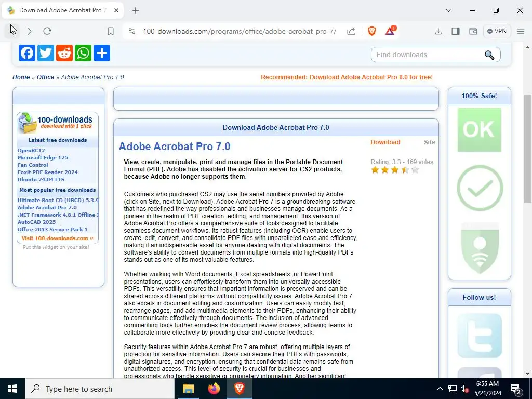This screenshot has height=399, width=532.
Task: Go forward in browser history
Action: coord(30,31)
